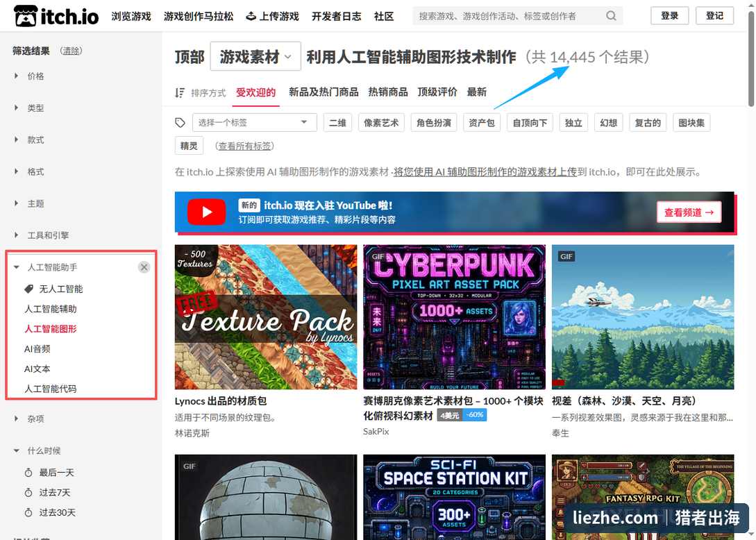Select the 角色扮演 tag chip

(434, 123)
